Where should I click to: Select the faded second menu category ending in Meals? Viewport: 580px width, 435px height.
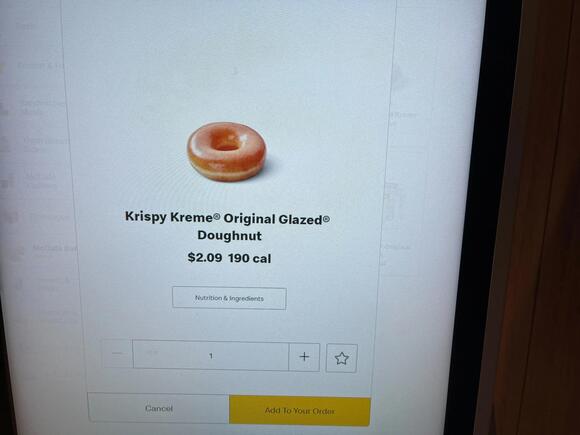(41, 107)
